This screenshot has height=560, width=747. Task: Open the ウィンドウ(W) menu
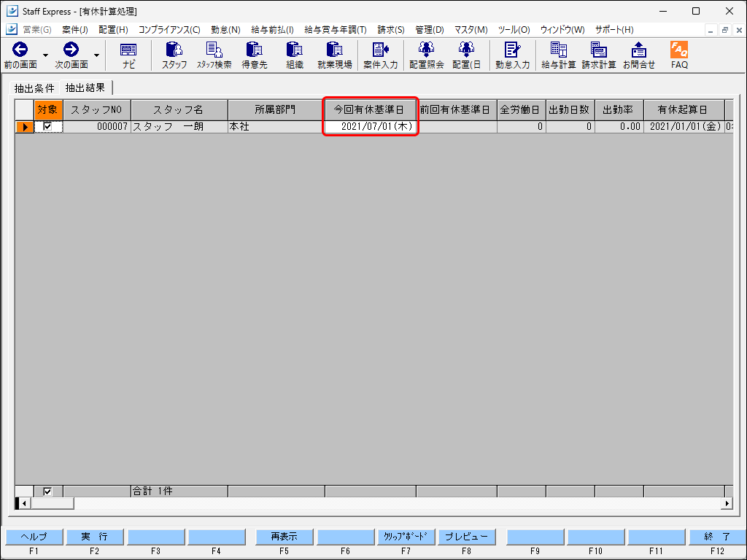[562, 29]
